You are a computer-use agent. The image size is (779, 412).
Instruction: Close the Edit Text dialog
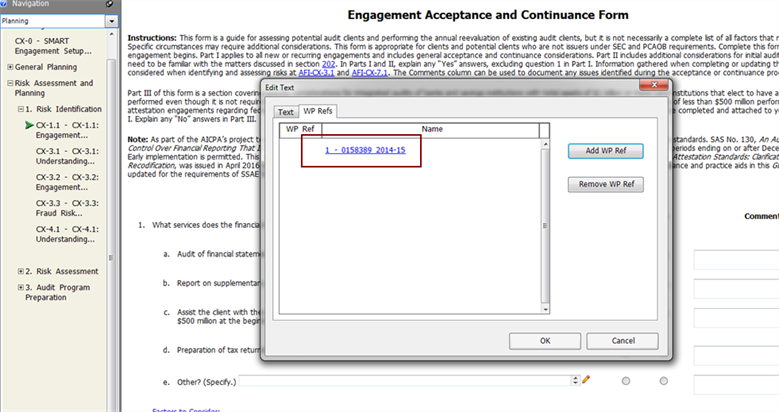point(654,85)
